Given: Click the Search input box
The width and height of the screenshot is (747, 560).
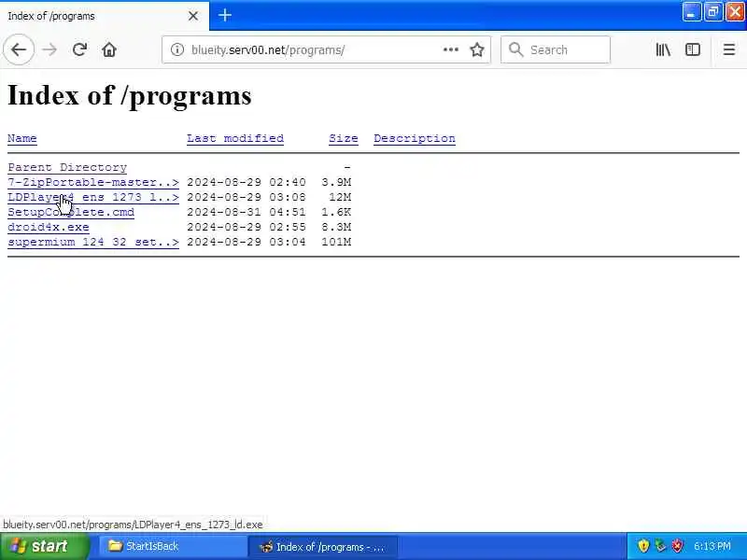Looking at the screenshot, I should (x=556, y=49).
